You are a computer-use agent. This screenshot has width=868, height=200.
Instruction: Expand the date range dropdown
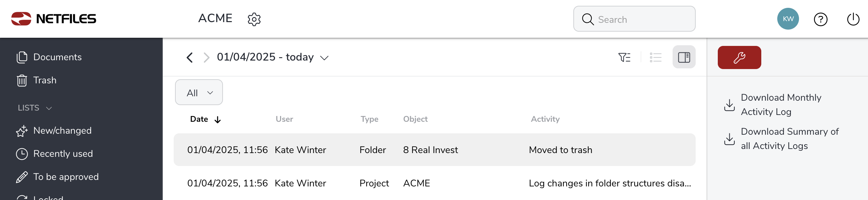click(324, 58)
